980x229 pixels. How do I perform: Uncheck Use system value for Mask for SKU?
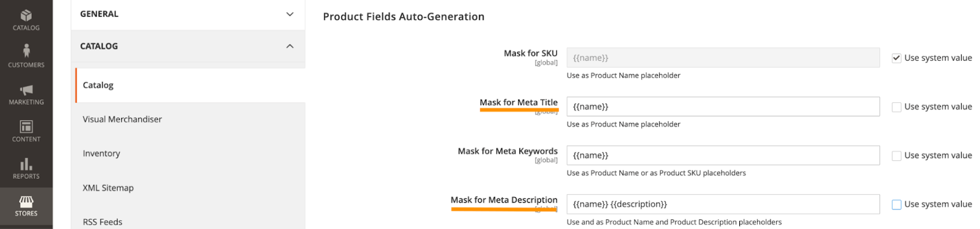[x=896, y=58]
